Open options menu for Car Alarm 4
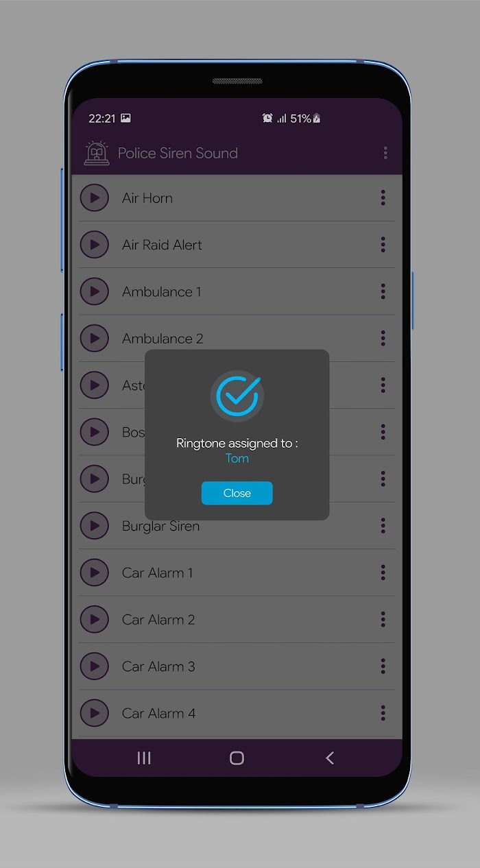The image size is (480, 868). (383, 713)
